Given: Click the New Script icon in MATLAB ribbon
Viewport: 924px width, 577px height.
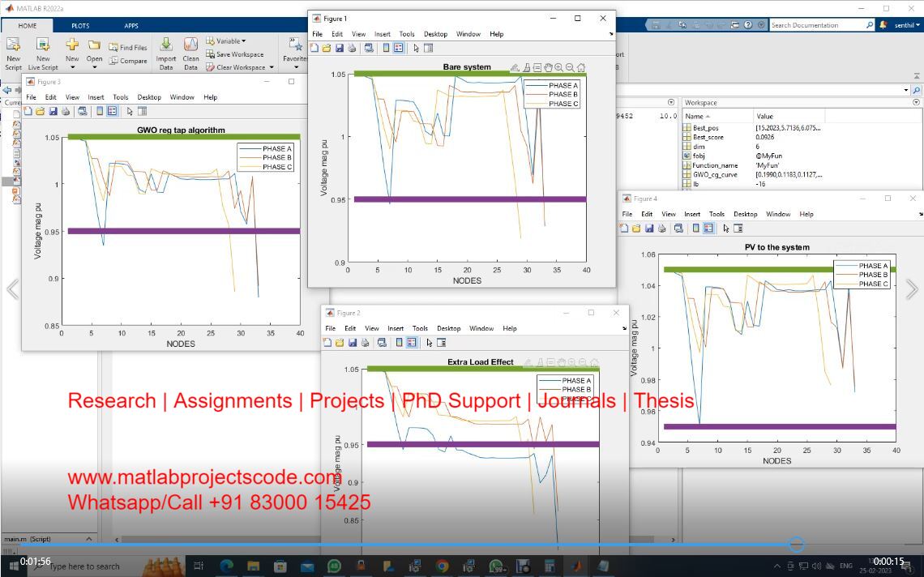Looking at the screenshot, I should pos(13,53).
